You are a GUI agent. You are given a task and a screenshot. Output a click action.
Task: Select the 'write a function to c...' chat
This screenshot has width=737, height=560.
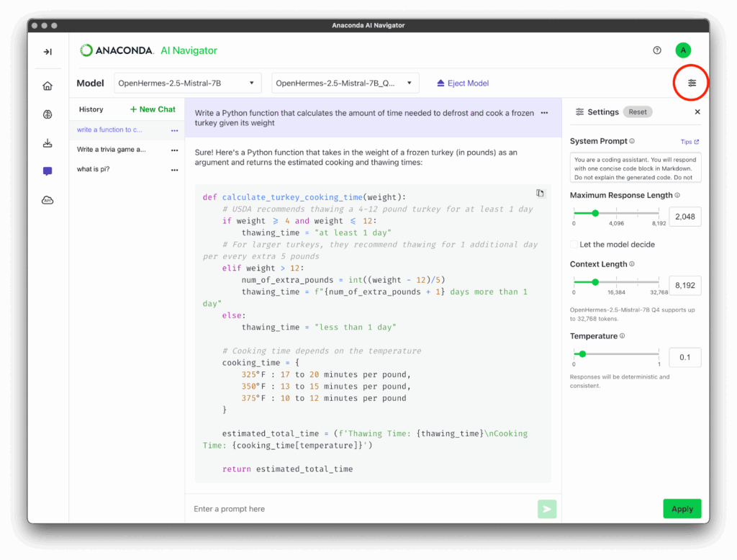[x=109, y=130]
